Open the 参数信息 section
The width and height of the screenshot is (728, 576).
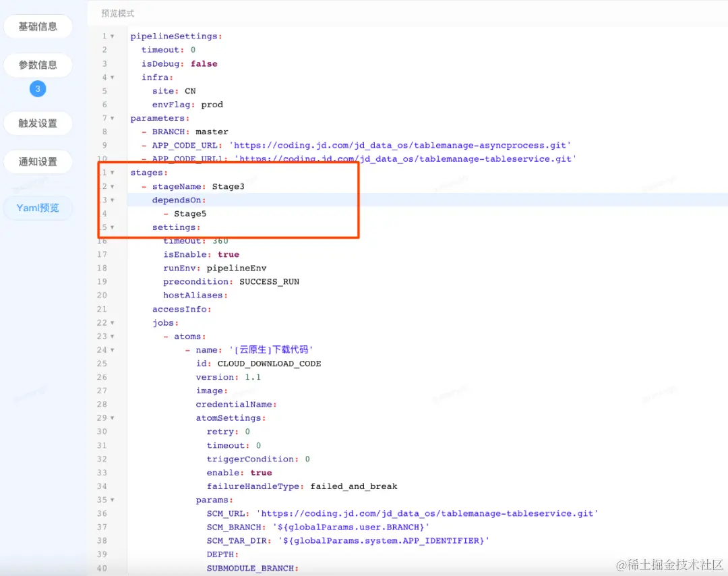pyautogui.click(x=38, y=65)
